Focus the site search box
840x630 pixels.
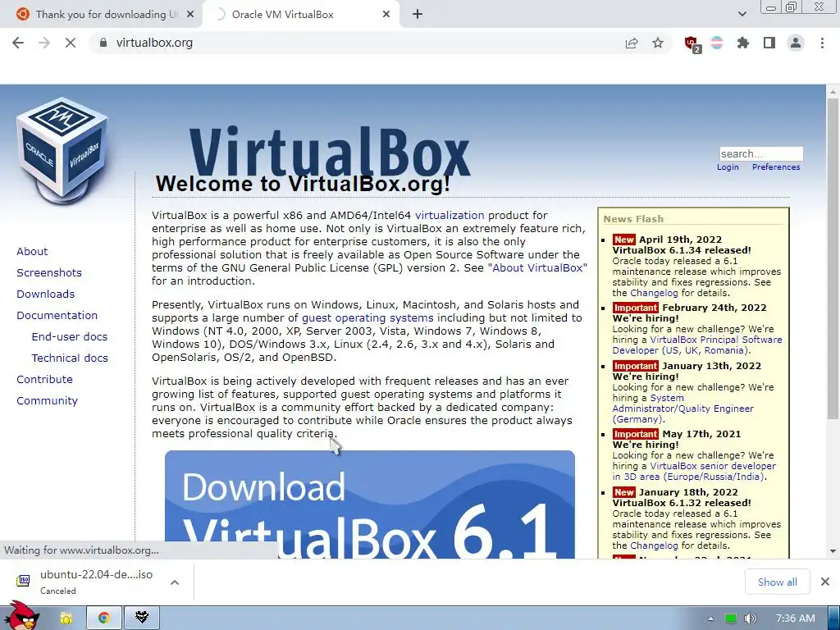point(761,153)
